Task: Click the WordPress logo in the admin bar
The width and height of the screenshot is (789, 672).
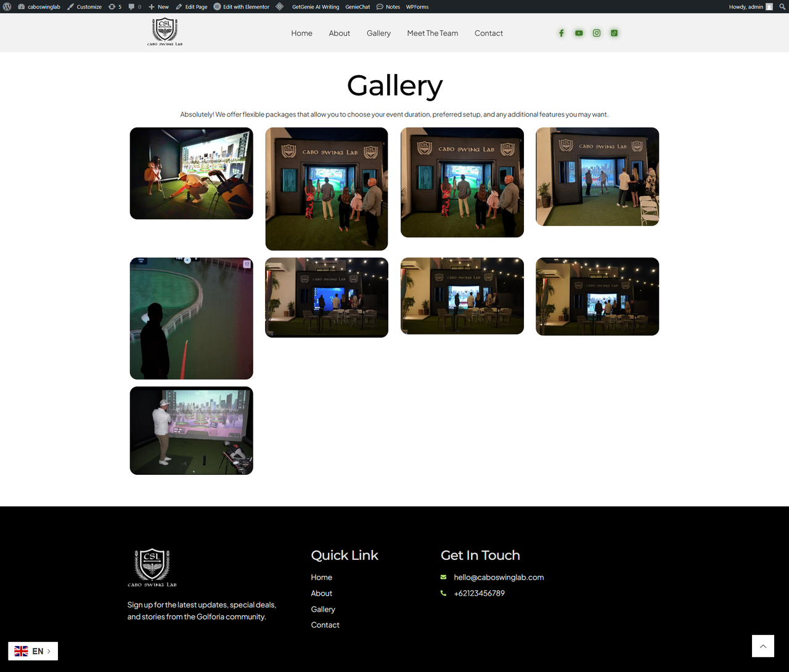Action: point(7,7)
